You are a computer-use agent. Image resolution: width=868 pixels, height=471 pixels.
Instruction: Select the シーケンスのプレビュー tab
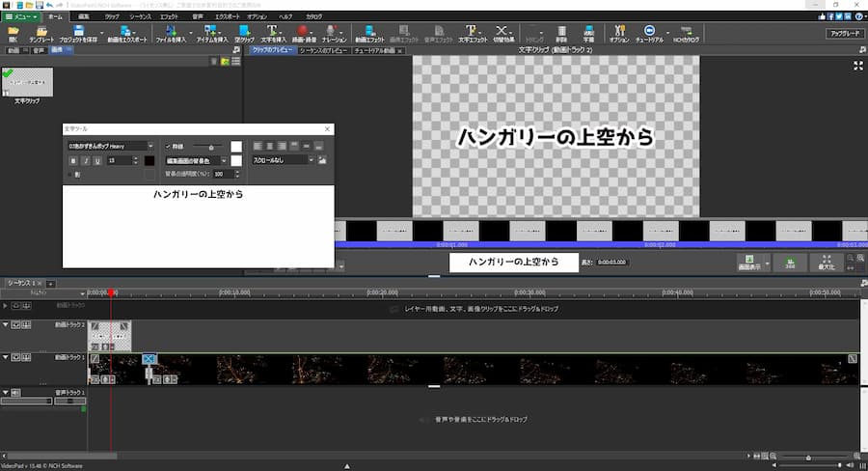pos(323,50)
